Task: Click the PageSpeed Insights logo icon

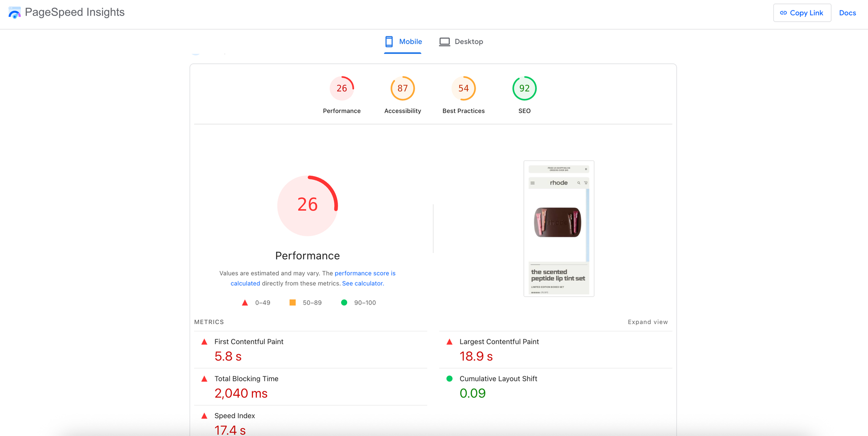Action: point(14,13)
